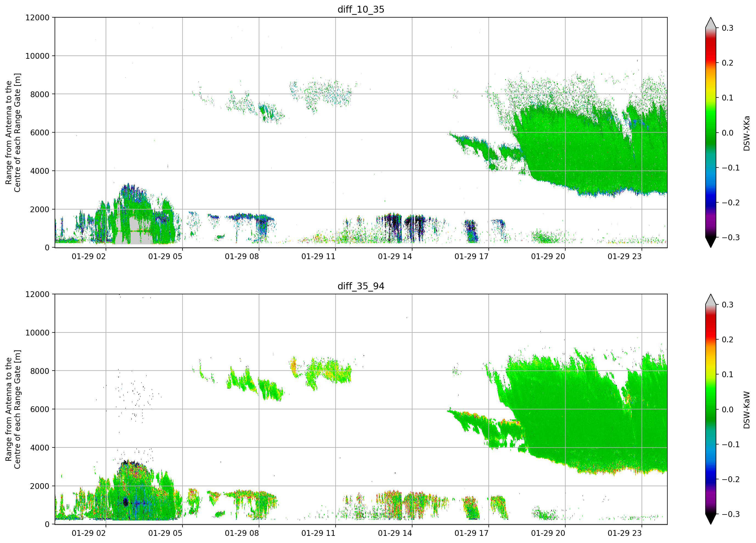Select the 'DSW-KaW' colorbar label
The image size is (756, 543).
click(747, 410)
